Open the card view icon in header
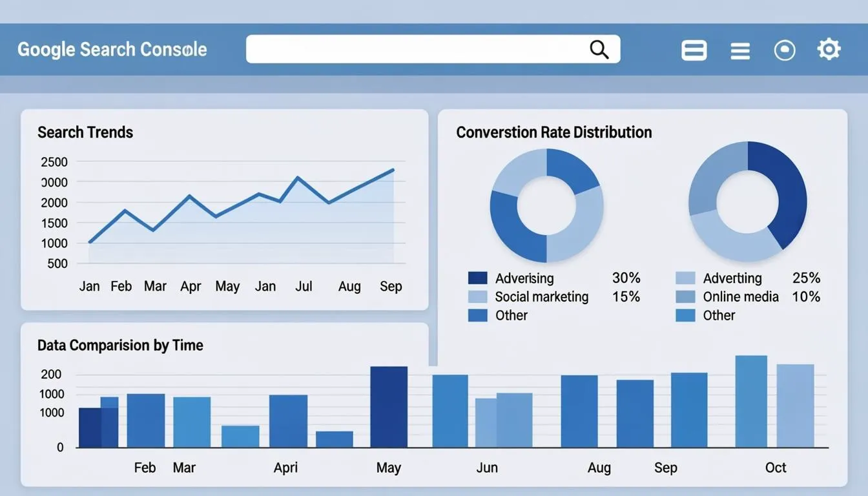This screenshot has width=868, height=496. click(694, 50)
